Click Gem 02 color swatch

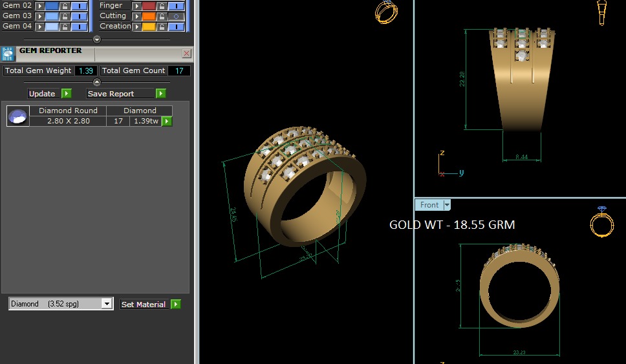(52, 6)
